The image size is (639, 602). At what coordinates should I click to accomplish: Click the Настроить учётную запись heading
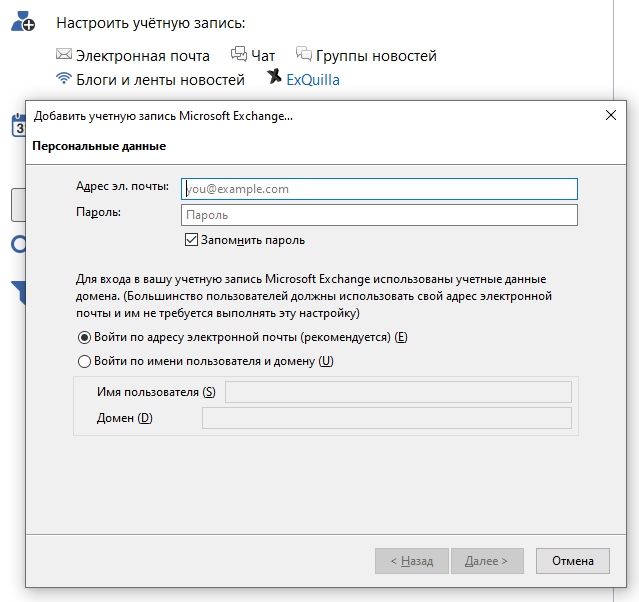click(x=151, y=23)
